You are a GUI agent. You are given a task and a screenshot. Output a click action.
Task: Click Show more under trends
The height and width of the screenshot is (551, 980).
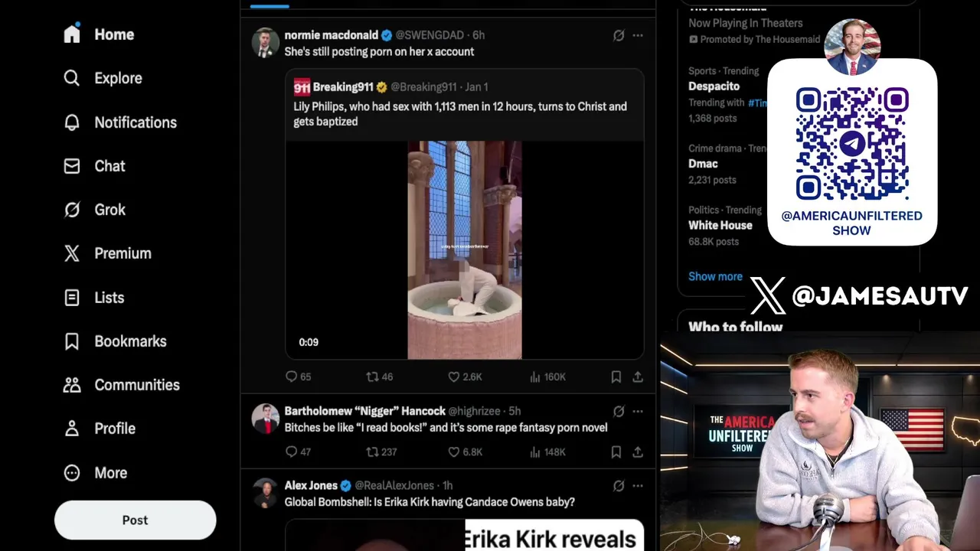point(715,276)
